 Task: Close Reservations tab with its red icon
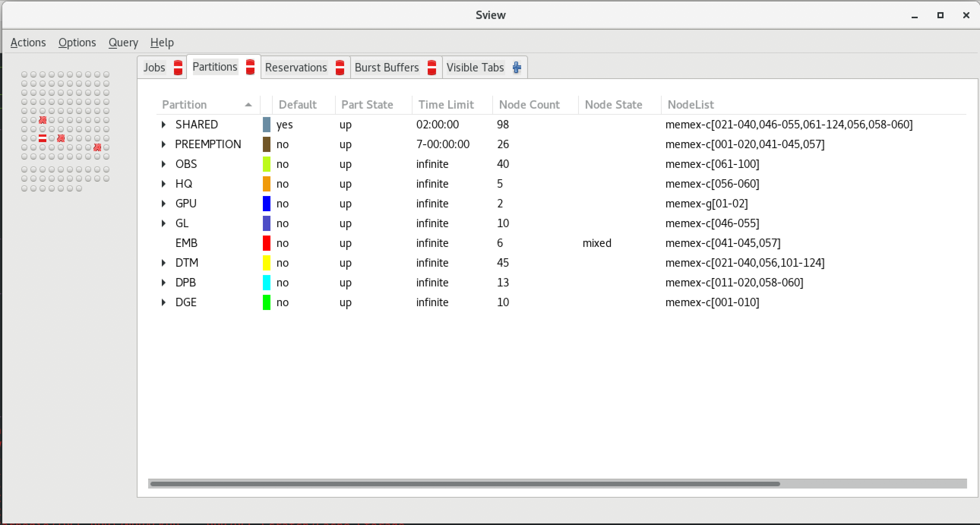(x=340, y=67)
